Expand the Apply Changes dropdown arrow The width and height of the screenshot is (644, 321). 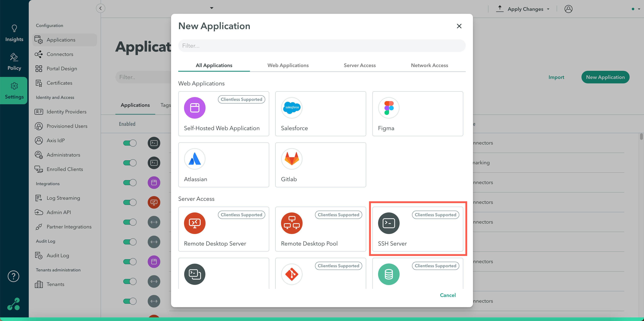point(548,9)
